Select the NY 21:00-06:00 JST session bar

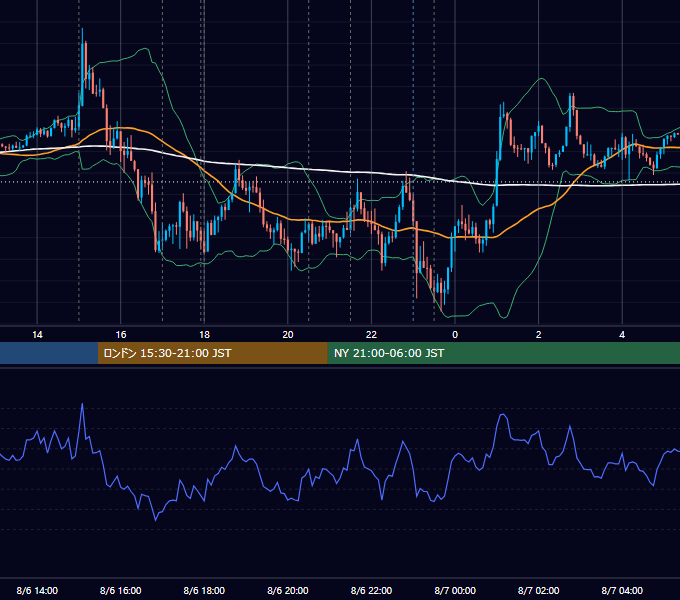pyautogui.click(x=503, y=353)
